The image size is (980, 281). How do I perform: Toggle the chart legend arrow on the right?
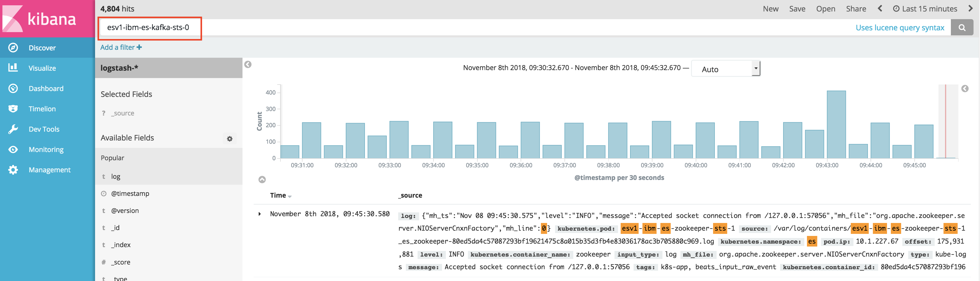pos(965,89)
